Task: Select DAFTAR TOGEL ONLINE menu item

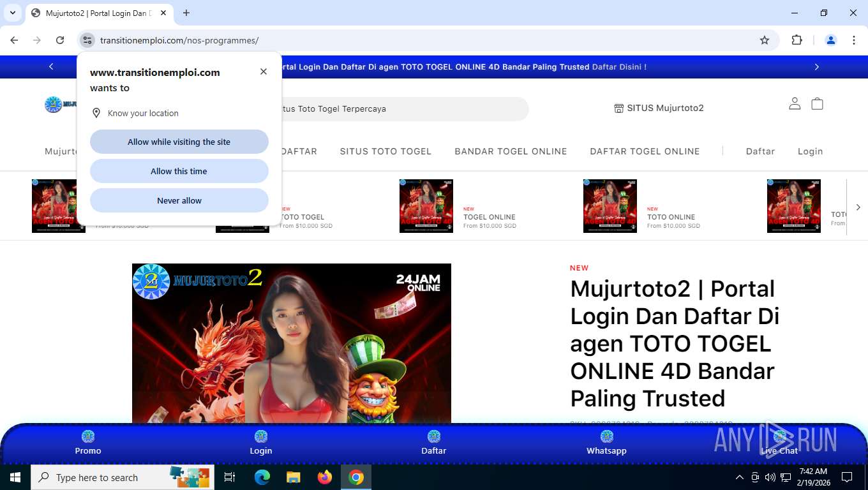Action: coord(645,151)
